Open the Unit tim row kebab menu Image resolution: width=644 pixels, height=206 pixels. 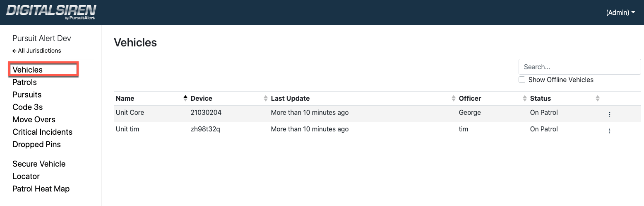[609, 131]
